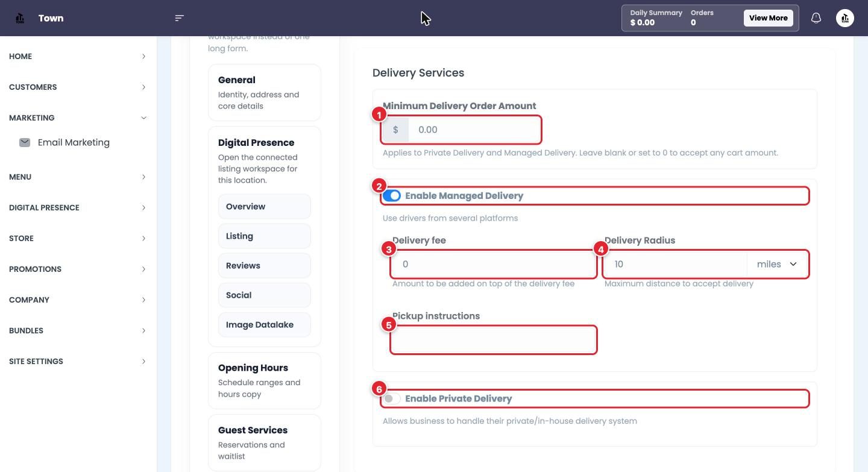
Task: Collapse sidebar using the hamburger menu icon
Action: click(179, 18)
